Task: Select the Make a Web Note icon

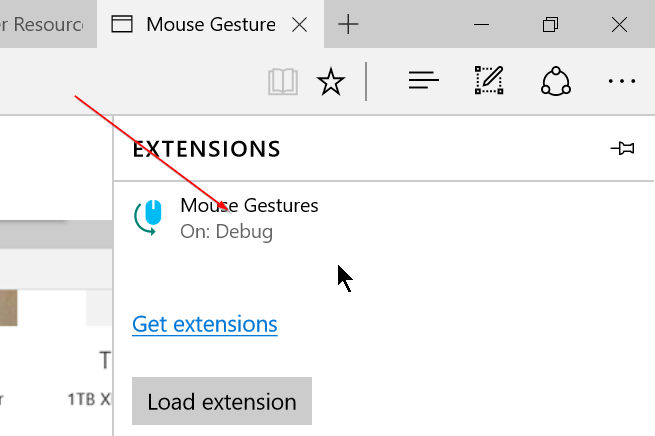Action: coord(490,81)
